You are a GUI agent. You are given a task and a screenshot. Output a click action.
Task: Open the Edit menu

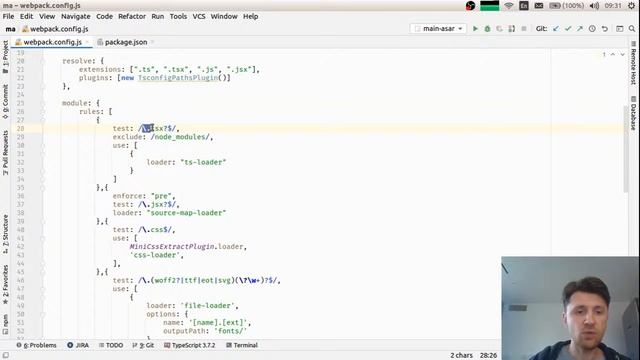[x=26, y=16]
